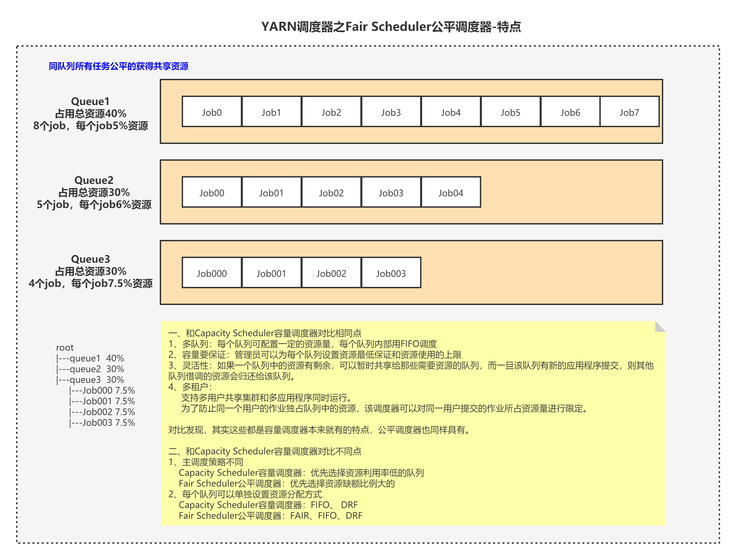Click the queue1 40% tree entry

click(91, 358)
